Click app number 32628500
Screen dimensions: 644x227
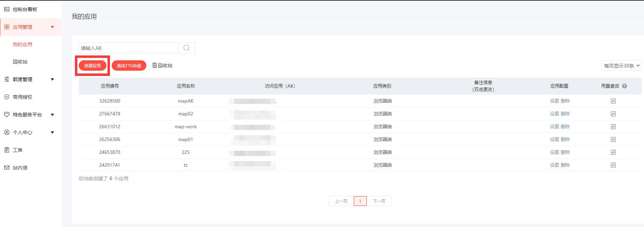point(110,101)
